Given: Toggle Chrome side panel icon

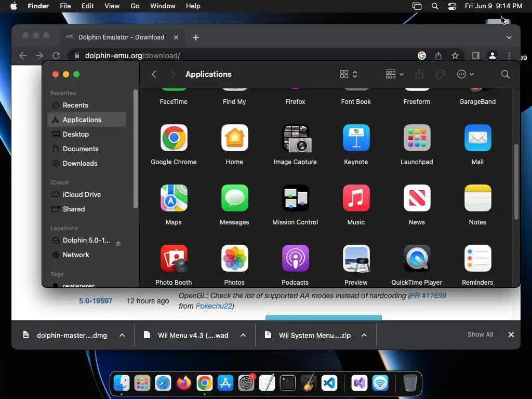Looking at the screenshot, I should click(x=476, y=56).
